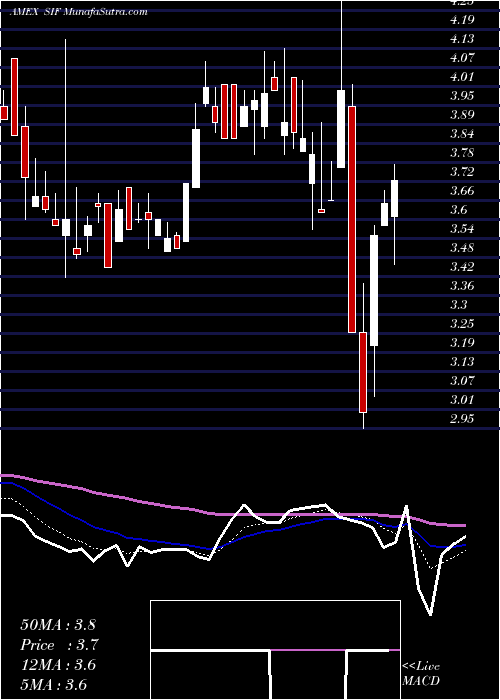Image resolution: width=500 pixels, height=700 pixels.
Task: Click the 5MA : 3.6 readout
Action: [54, 684]
